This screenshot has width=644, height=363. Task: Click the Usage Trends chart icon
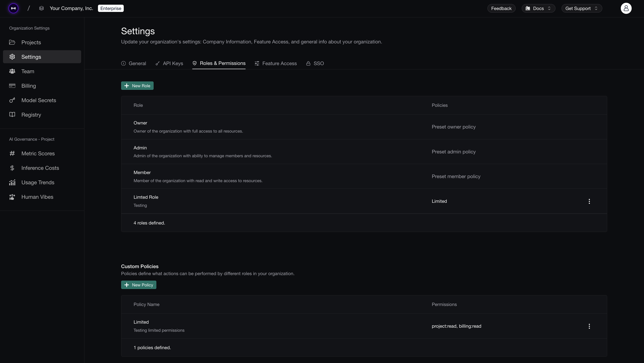[x=12, y=182]
